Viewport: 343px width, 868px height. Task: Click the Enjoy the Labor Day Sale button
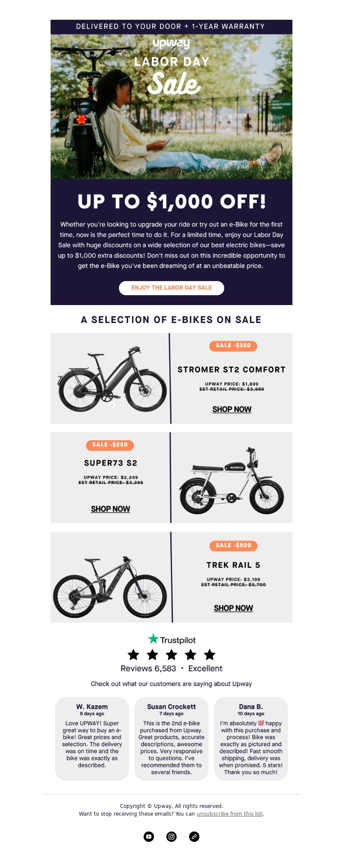[171, 288]
